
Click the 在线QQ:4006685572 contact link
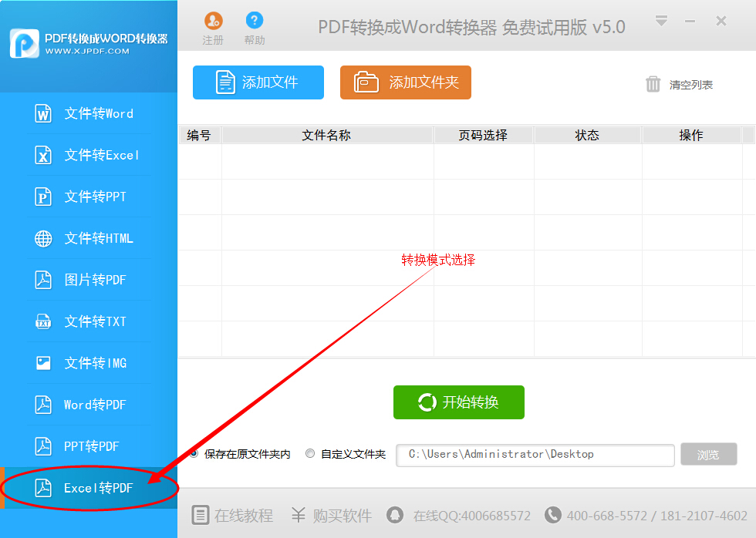472,516
